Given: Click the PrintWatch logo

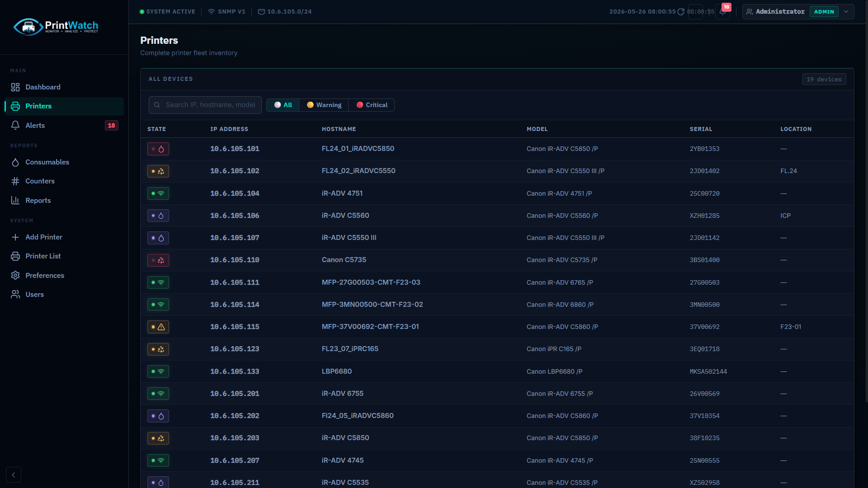Looking at the screenshot, I should click(56, 27).
